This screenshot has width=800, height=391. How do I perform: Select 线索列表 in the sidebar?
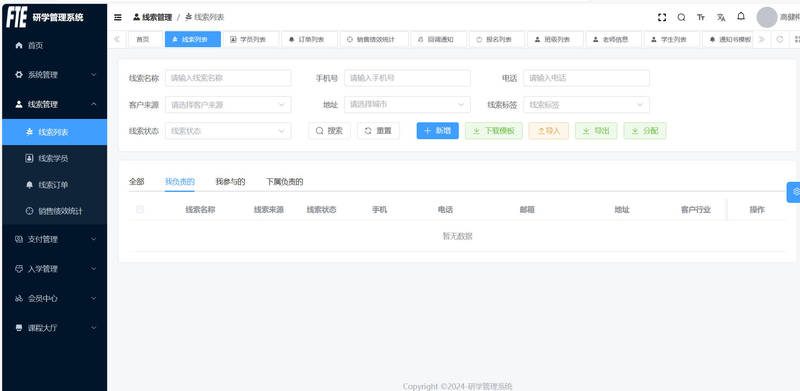(55, 132)
